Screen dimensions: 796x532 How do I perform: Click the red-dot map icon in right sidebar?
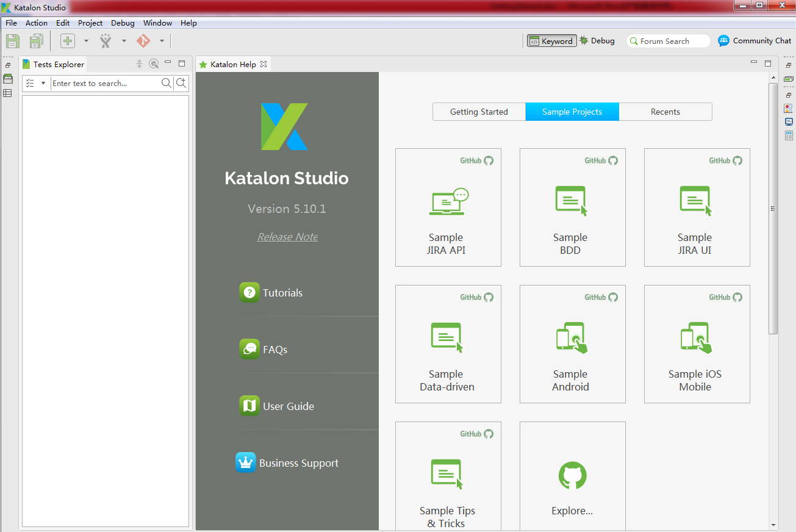(789, 108)
